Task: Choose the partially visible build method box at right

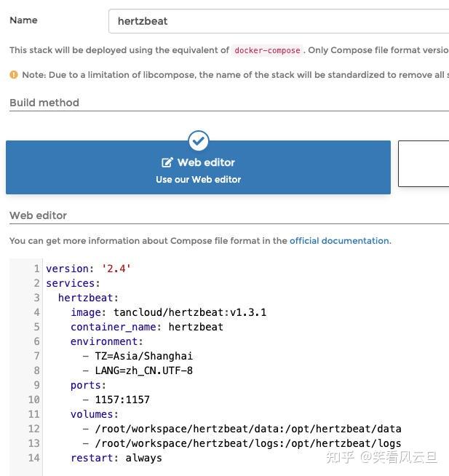Action: tap(424, 164)
